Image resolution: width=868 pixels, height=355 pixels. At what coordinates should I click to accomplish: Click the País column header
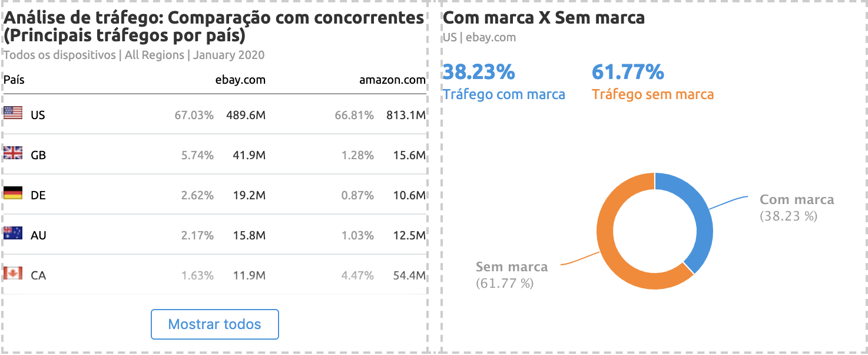14,80
